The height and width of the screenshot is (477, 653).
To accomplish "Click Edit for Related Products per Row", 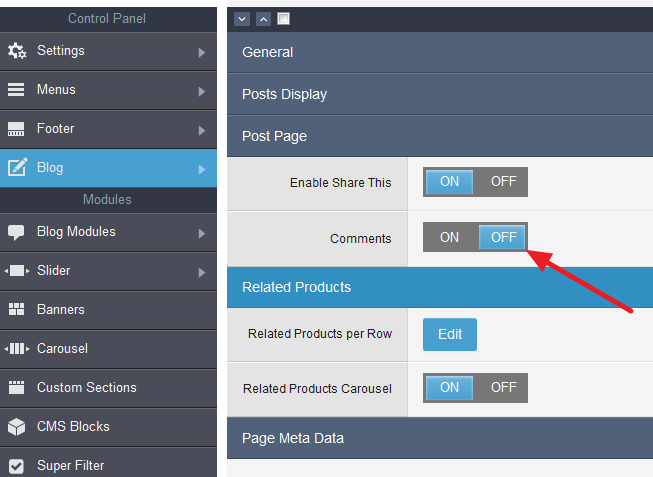I will (x=450, y=334).
